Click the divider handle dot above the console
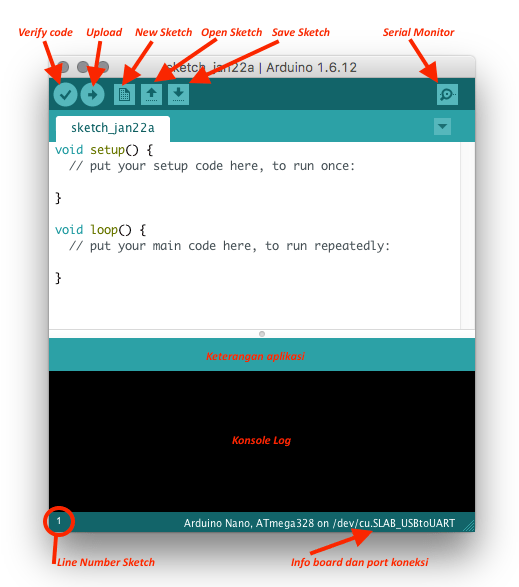Viewport: 519px width, 587px height. [262, 334]
